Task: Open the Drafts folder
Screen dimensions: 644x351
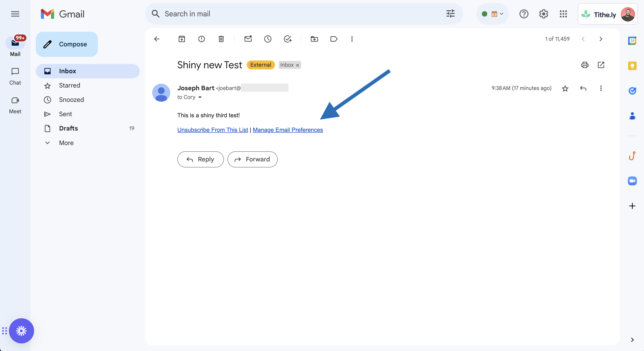Action: pos(88,128)
